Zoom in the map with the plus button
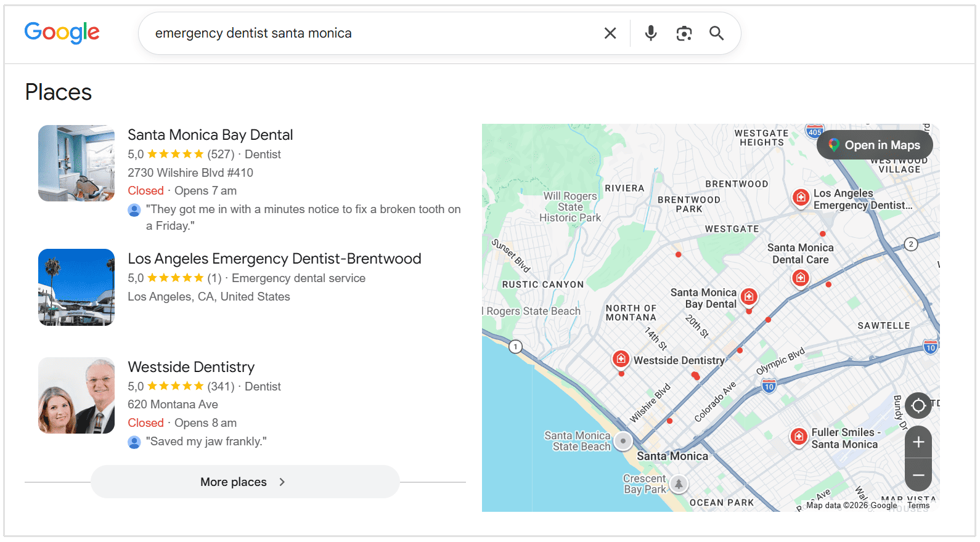The width and height of the screenshot is (980, 542). pos(918,442)
